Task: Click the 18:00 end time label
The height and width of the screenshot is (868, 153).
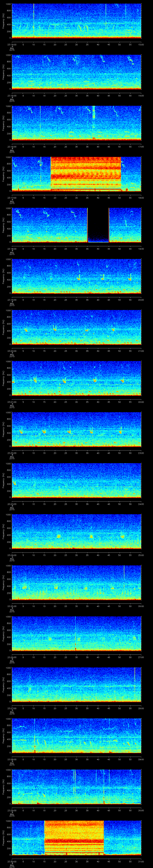Action: (x=141, y=197)
